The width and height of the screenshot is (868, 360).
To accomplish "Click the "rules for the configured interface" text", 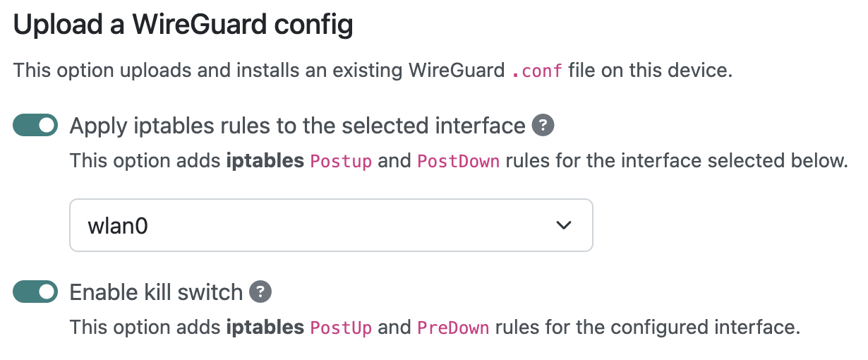I will pos(648,328).
